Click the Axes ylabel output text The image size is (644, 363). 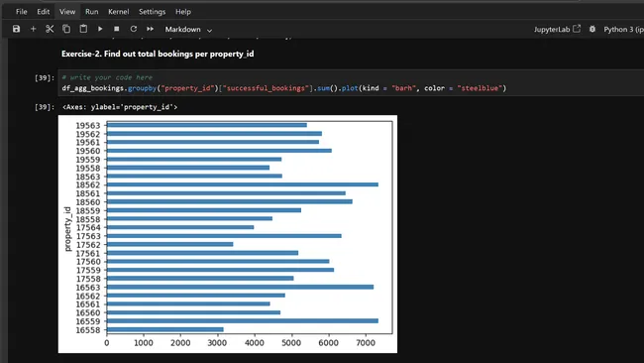[120, 107]
